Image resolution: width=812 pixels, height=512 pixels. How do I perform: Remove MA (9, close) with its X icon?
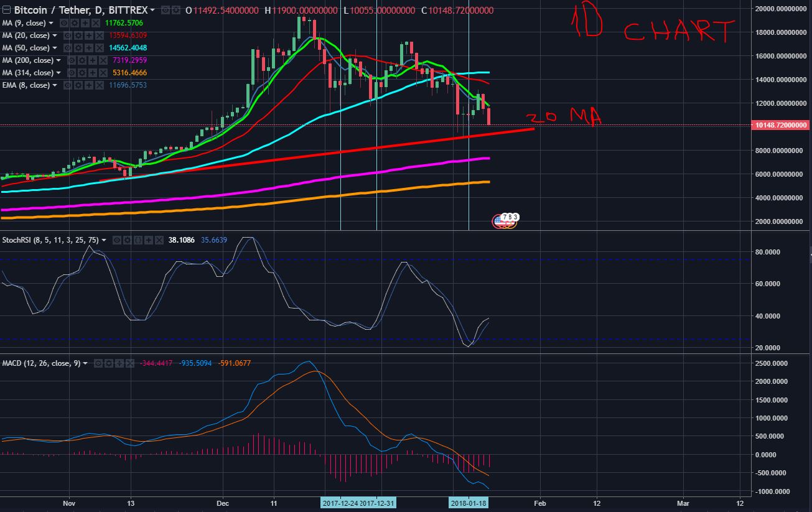point(96,23)
